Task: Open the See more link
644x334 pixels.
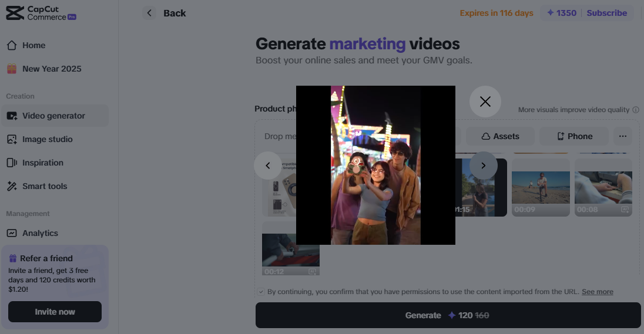Action: coord(597,292)
